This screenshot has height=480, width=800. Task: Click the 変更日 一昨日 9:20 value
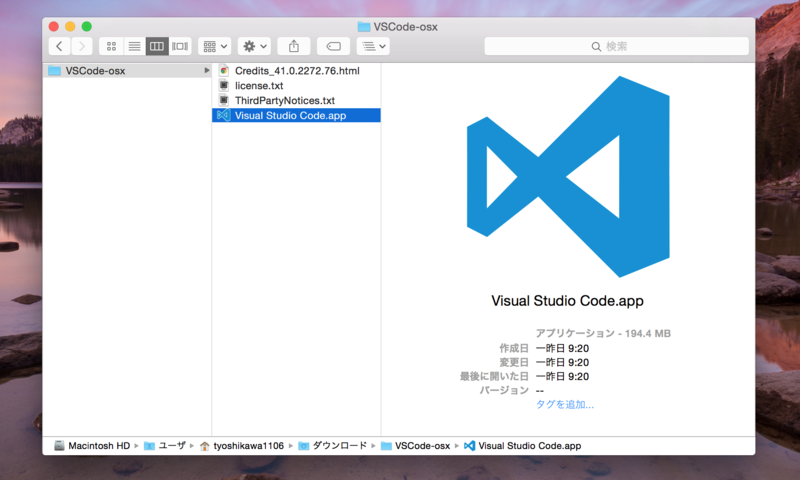(562, 363)
